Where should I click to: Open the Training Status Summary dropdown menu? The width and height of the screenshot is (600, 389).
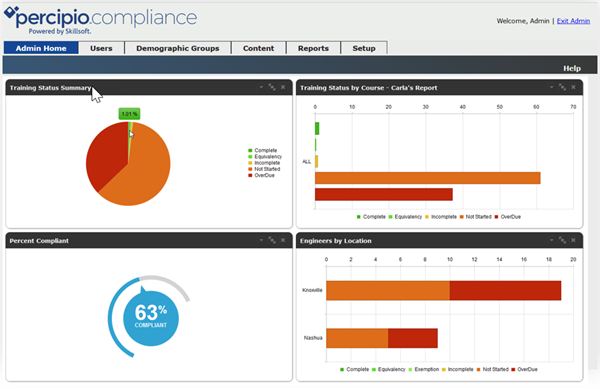click(261, 87)
